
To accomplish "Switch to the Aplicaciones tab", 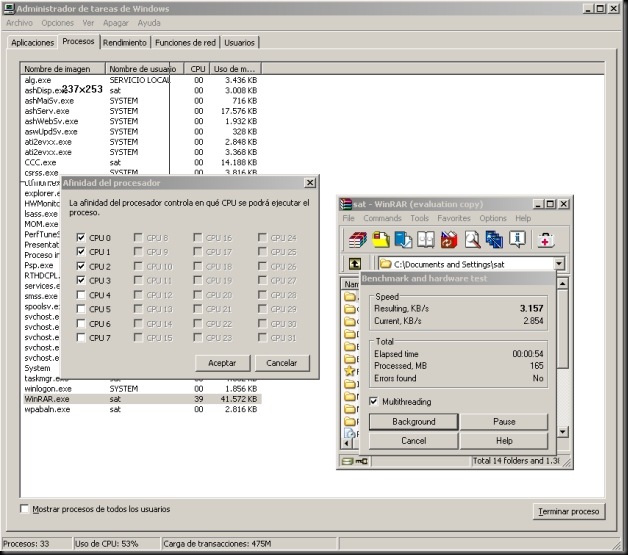I will point(32,42).
